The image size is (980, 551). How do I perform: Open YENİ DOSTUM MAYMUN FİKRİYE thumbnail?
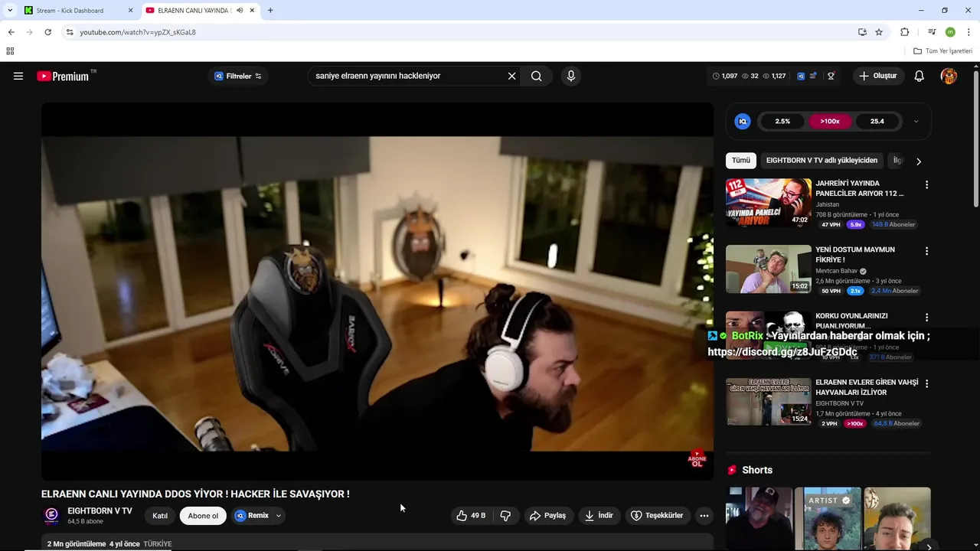click(769, 269)
